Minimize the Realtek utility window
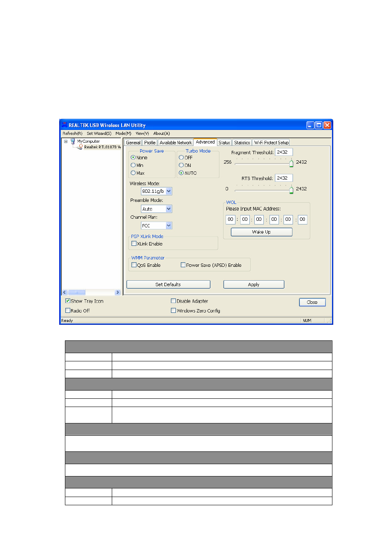Viewport: 392px width, 555px height. pos(310,125)
